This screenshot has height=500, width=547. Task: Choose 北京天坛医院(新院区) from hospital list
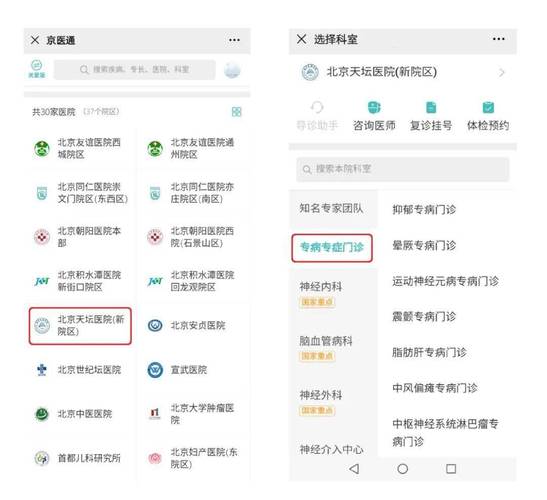click(x=80, y=326)
